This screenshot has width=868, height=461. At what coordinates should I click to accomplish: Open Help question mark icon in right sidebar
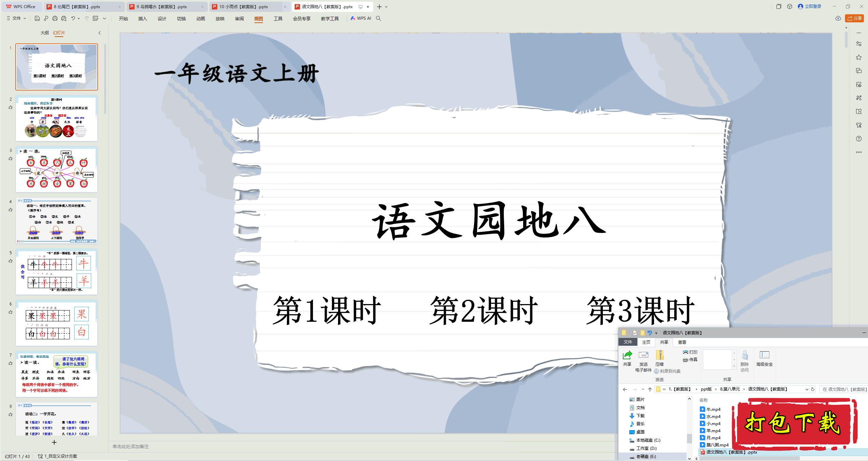(x=859, y=139)
